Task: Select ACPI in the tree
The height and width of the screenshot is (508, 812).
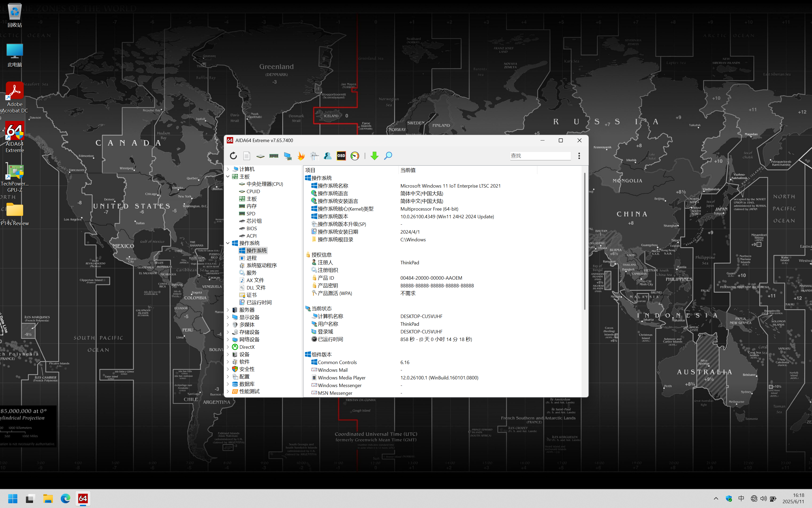Action: (x=248, y=235)
